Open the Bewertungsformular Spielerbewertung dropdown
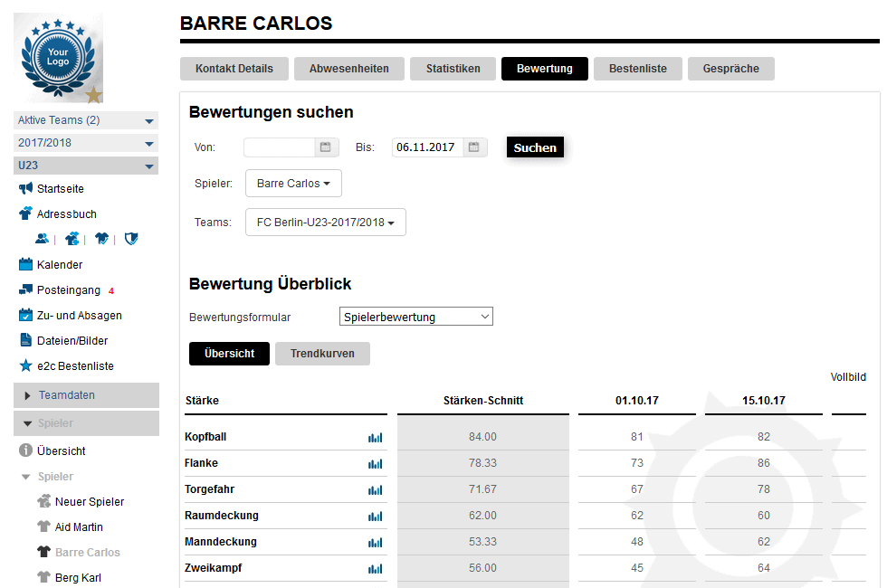This screenshot has height=588, width=887. coord(416,317)
